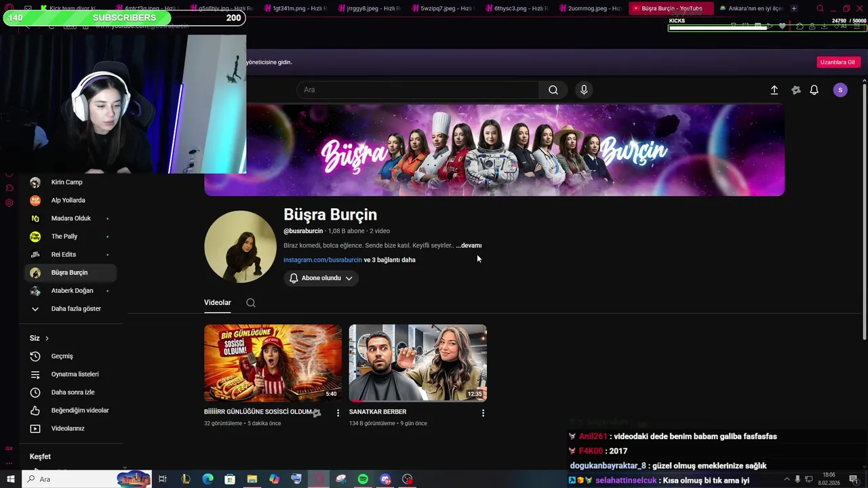Click browser search icon in title bar
Screen dimensions: 868x488
point(820,9)
